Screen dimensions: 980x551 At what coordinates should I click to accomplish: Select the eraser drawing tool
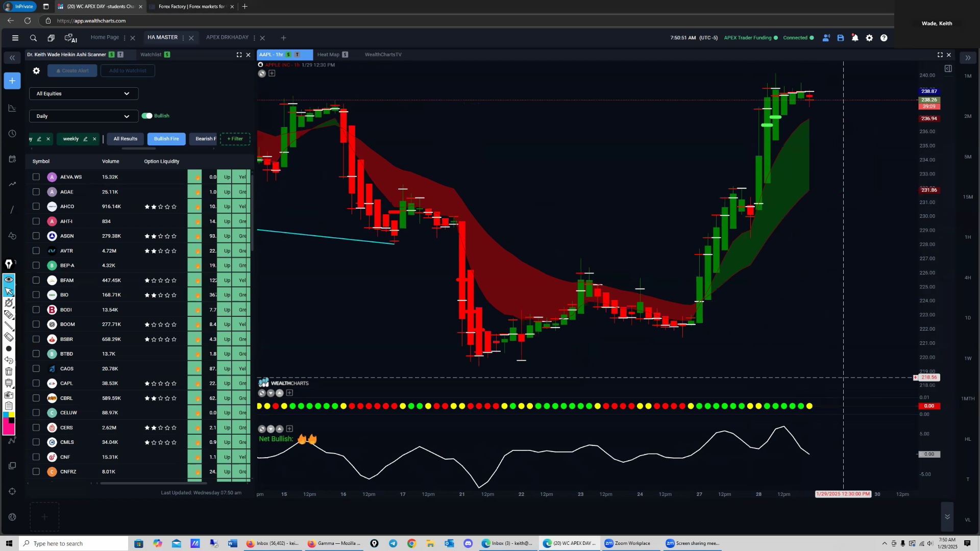[x=9, y=337]
